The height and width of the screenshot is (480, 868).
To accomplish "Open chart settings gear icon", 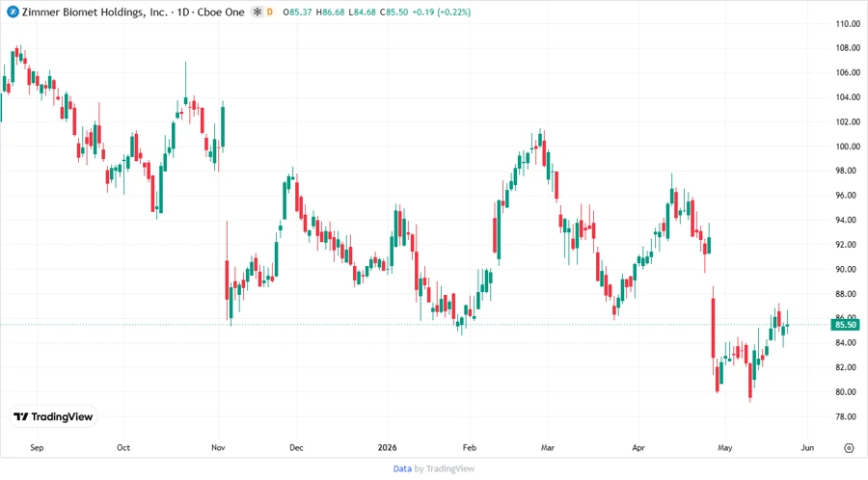I will tap(849, 448).
